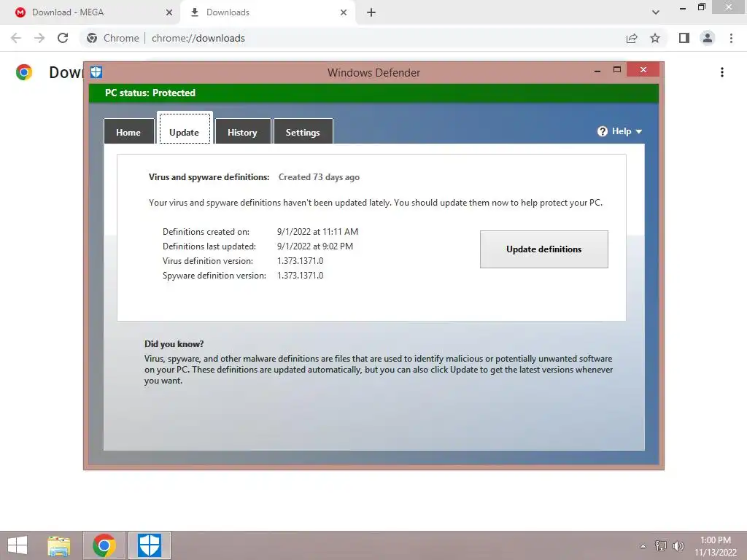Click the Chrome taskbar icon
The image size is (747, 560).
coord(104,545)
